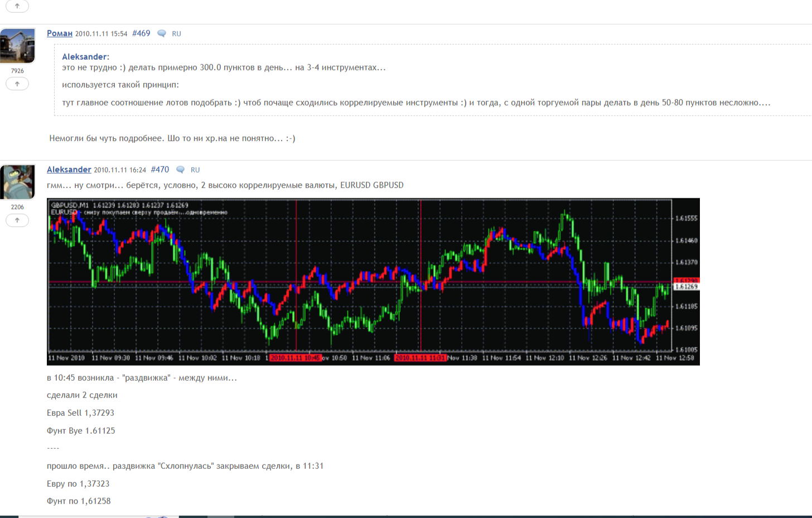Click the quoted author name "Aleksander:"
This screenshot has height=518, width=812.
pyautogui.click(x=85, y=57)
